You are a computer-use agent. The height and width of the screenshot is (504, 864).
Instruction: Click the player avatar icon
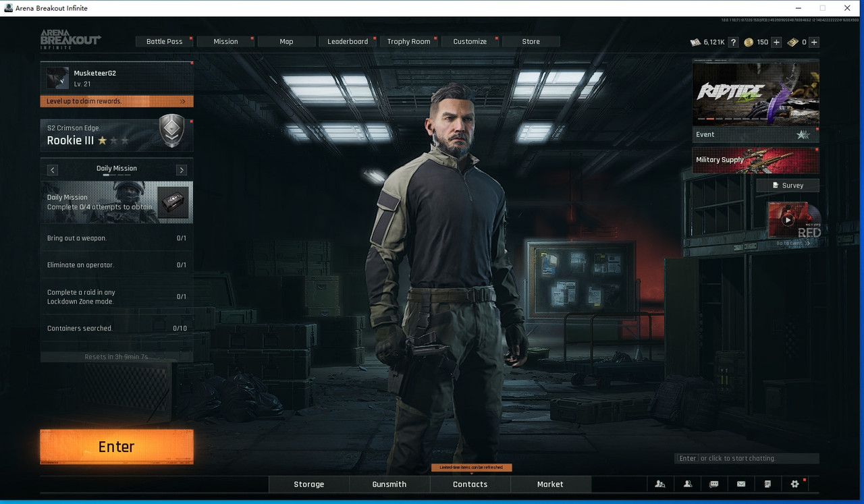[x=57, y=78]
